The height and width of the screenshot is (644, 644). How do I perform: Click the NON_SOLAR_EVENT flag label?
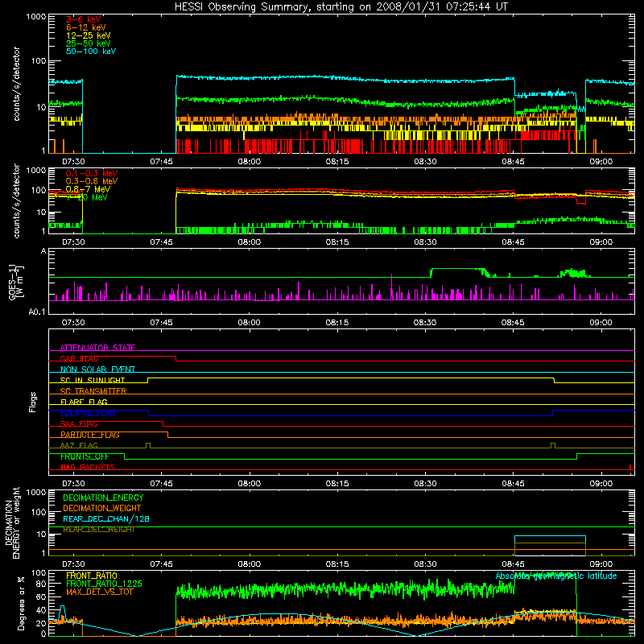click(97, 369)
